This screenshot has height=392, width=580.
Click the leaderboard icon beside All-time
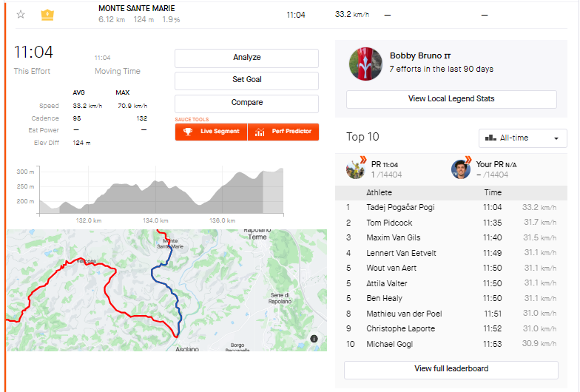(490, 138)
